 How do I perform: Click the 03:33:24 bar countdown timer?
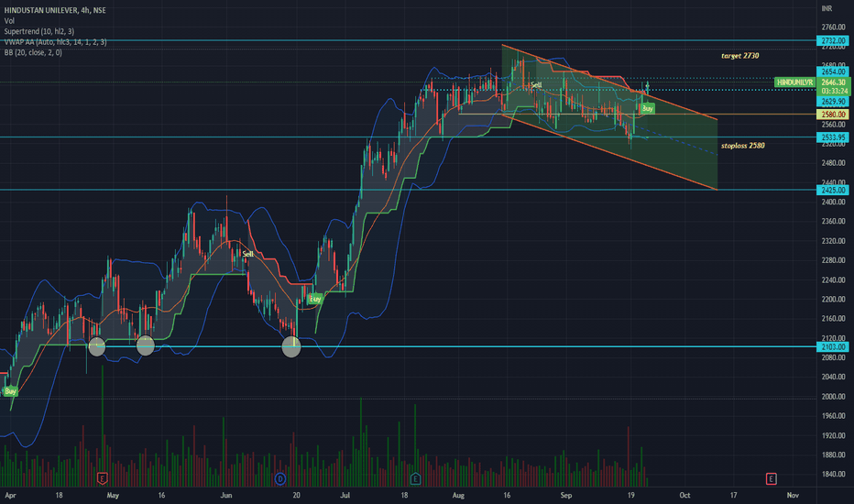point(834,91)
